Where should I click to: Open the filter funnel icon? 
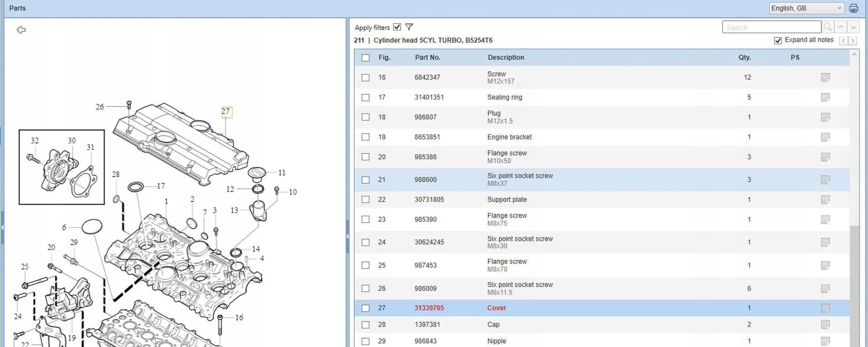tap(409, 27)
